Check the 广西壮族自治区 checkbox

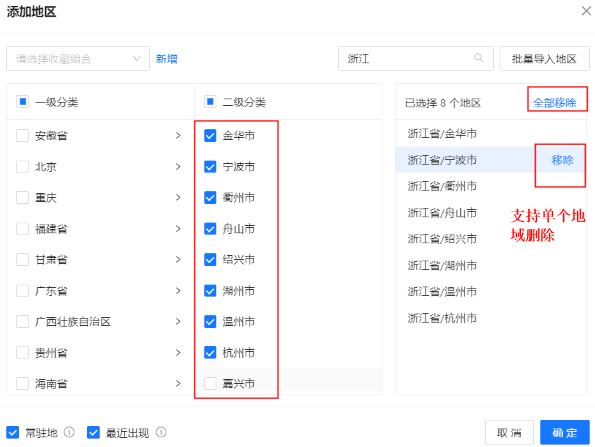click(22, 322)
